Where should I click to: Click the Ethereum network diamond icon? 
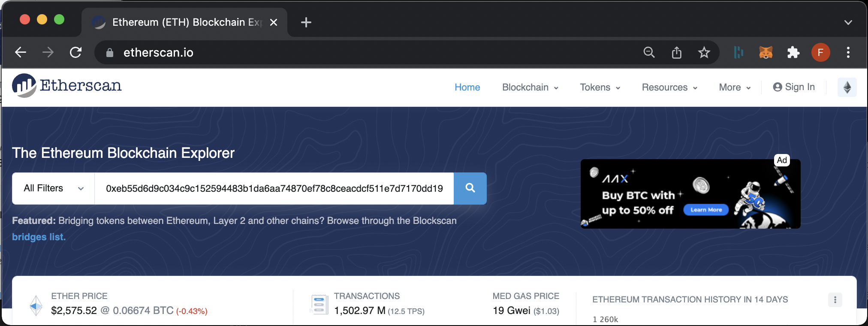pyautogui.click(x=847, y=87)
